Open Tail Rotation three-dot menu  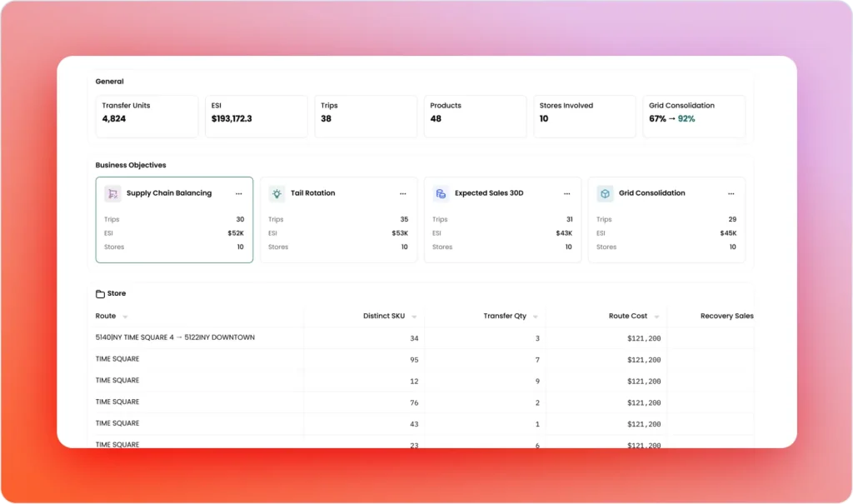click(x=403, y=193)
